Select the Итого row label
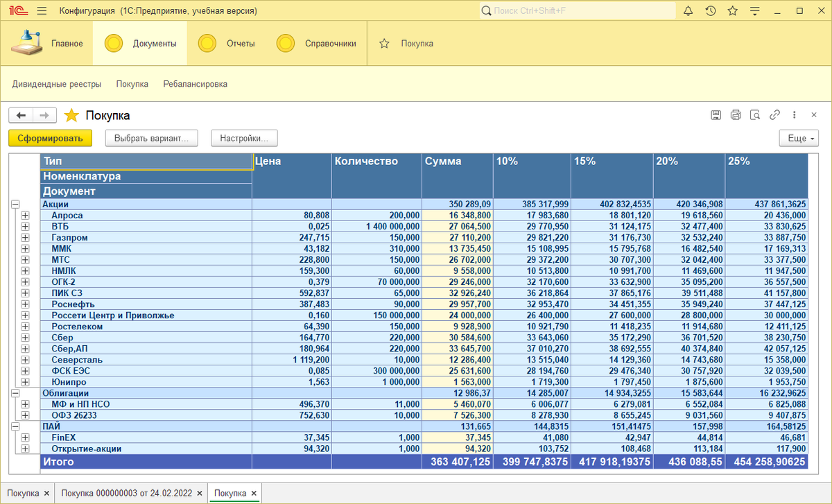The image size is (832, 504). [146, 462]
